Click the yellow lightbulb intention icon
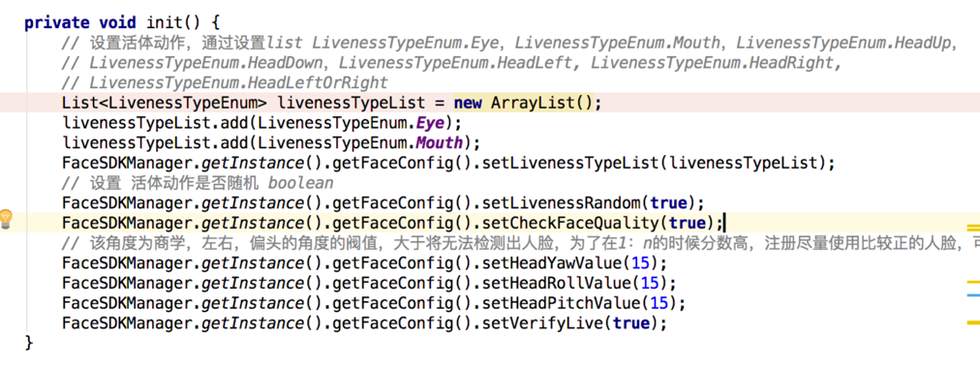 coord(6,219)
